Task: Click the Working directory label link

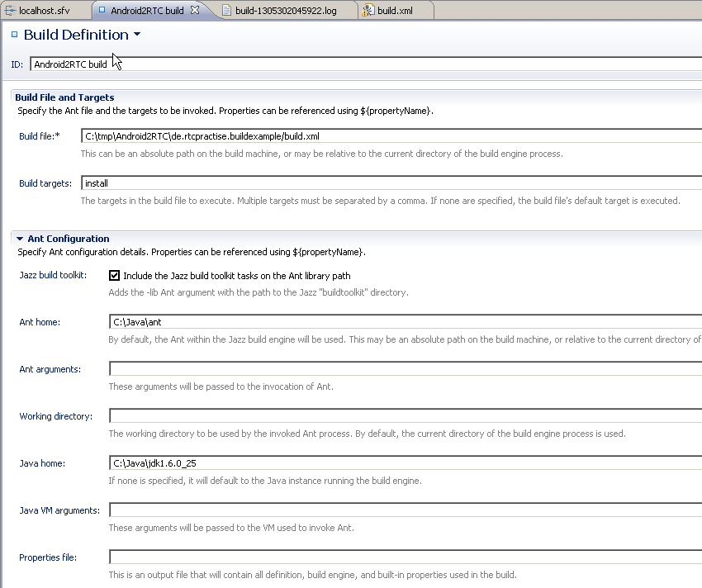Action: pyautogui.click(x=55, y=416)
